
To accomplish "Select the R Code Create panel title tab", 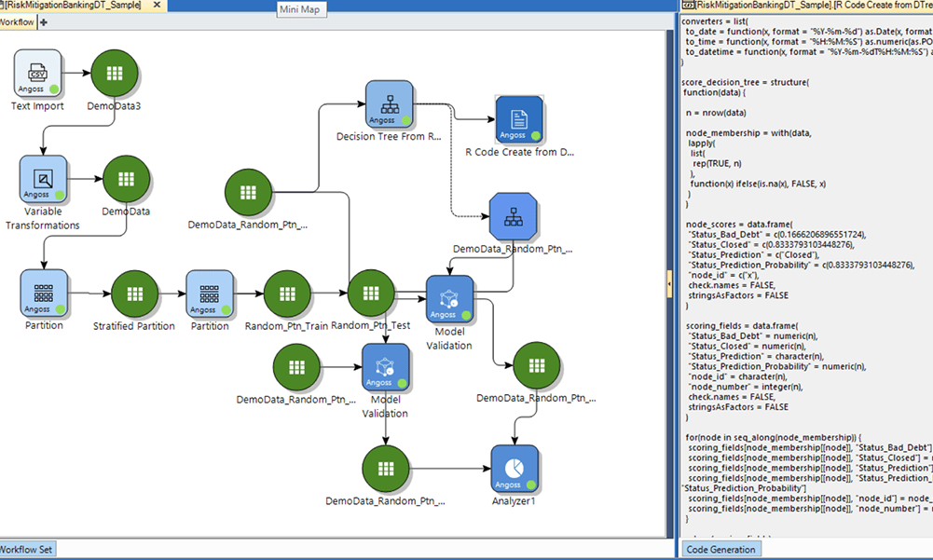I will pos(807,5).
